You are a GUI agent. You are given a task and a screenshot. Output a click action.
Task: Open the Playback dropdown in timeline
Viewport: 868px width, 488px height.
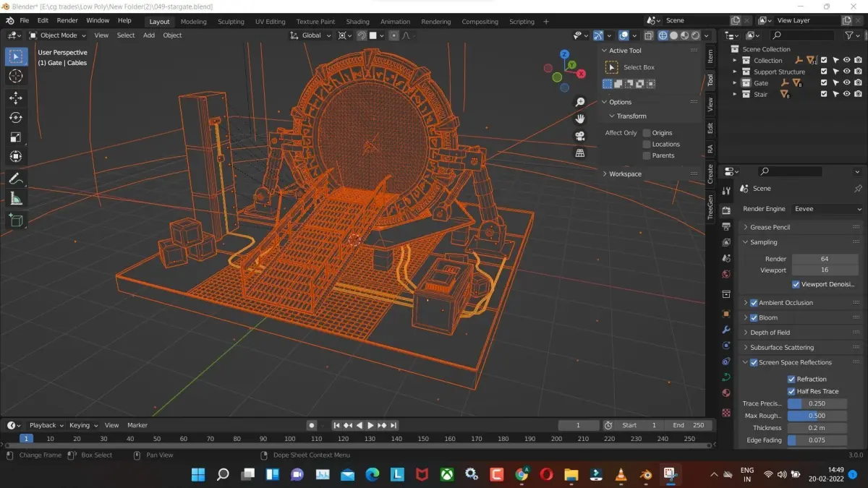click(46, 425)
